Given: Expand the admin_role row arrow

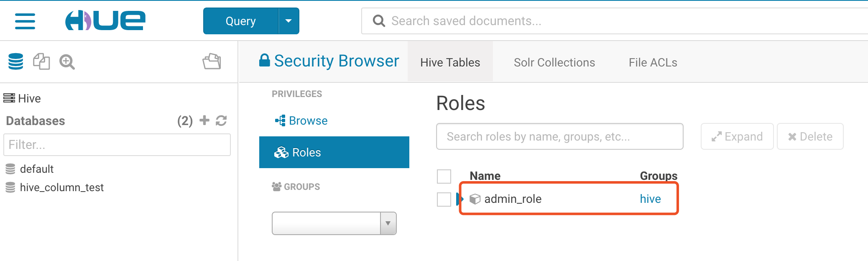Looking at the screenshot, I should (460, 199).
